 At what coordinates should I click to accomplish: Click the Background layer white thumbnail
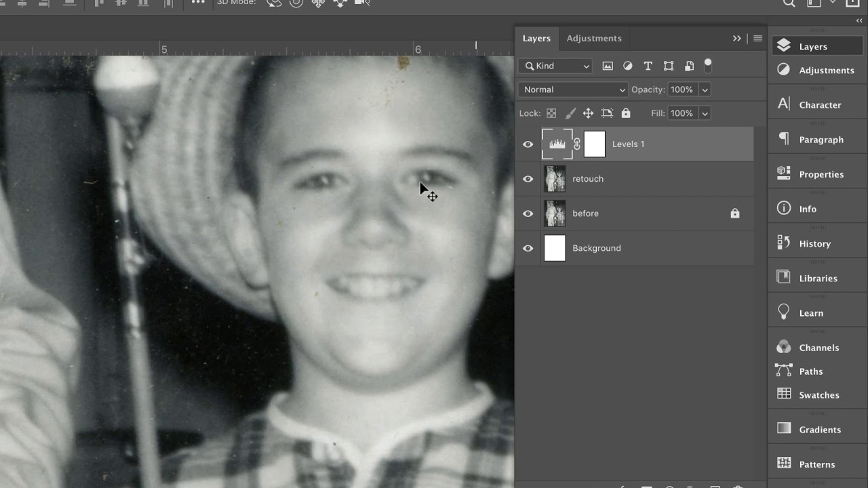(x=555, y=248)
